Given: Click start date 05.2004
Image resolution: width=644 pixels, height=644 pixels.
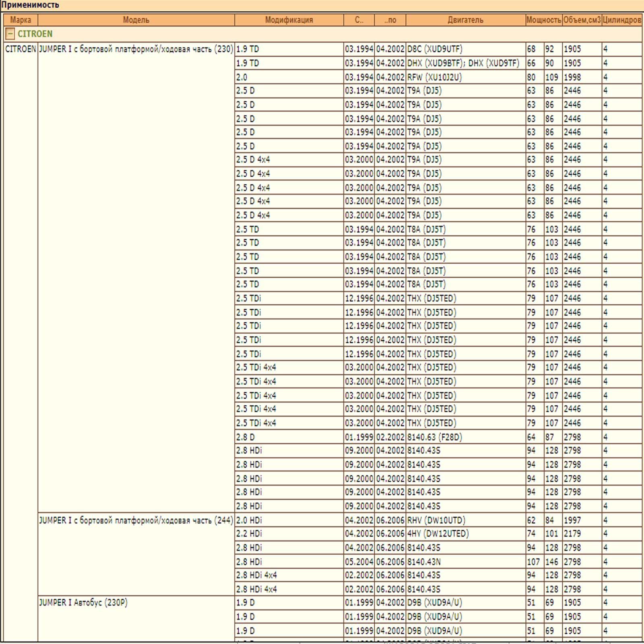Looking at the screenshot, I should (359, 561).
